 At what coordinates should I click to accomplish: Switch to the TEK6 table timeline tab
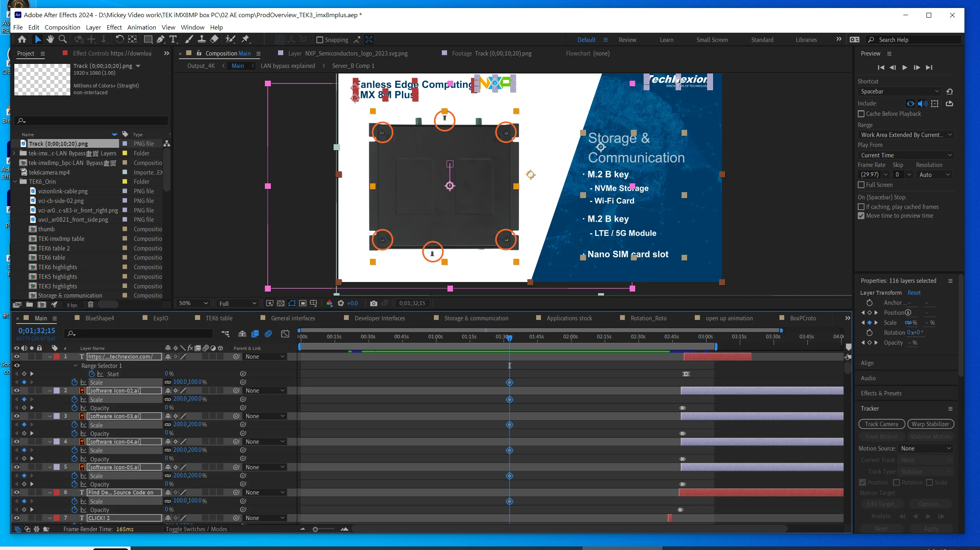(x=219, y=318)
